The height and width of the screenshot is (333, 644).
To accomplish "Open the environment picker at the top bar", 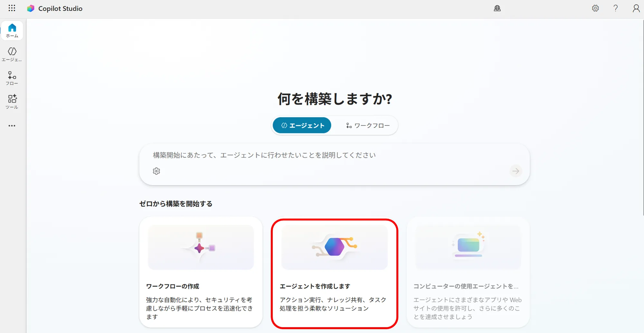I will [x=497, y=8].
